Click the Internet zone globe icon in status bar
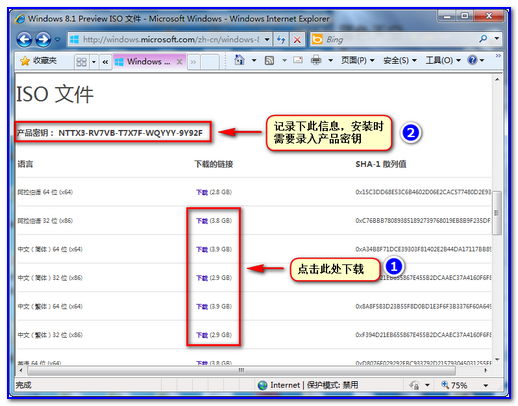 click(x=263, y=385)
